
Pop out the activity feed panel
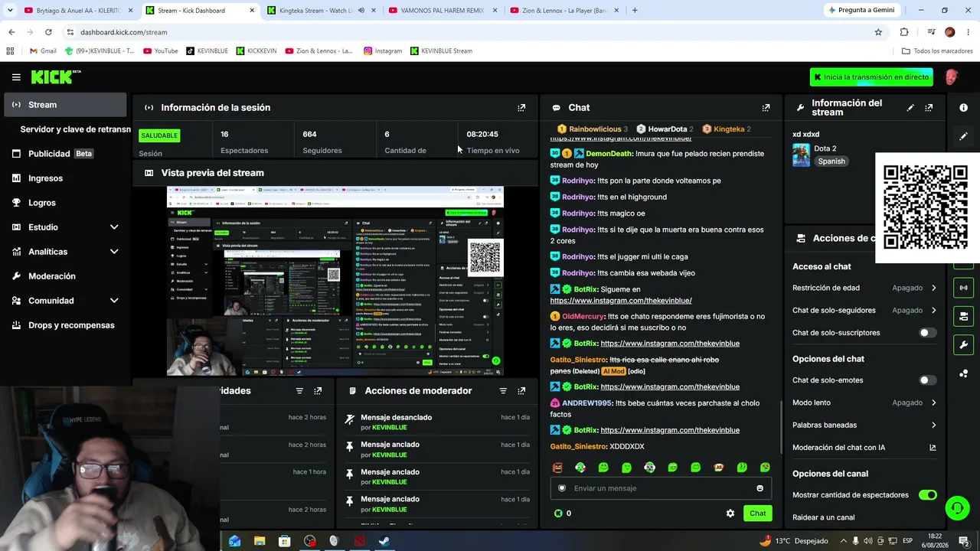click(318, 391)
